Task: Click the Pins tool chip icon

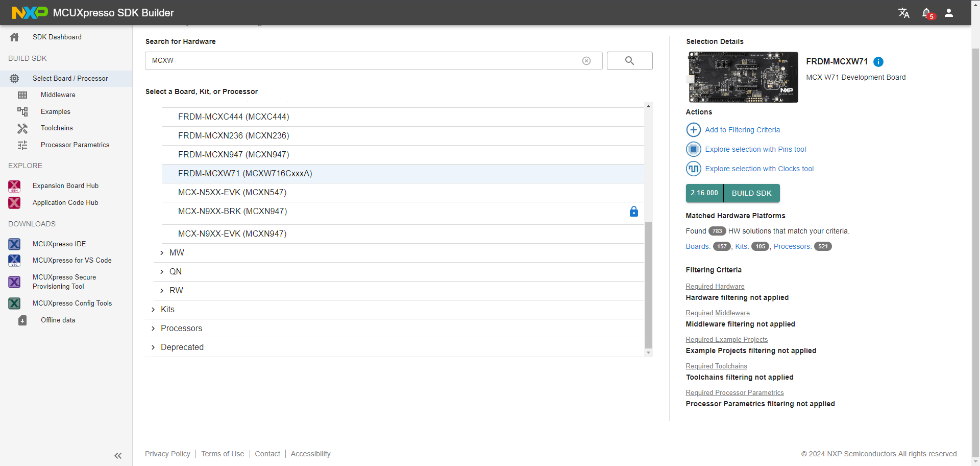Action: [693, 149]
